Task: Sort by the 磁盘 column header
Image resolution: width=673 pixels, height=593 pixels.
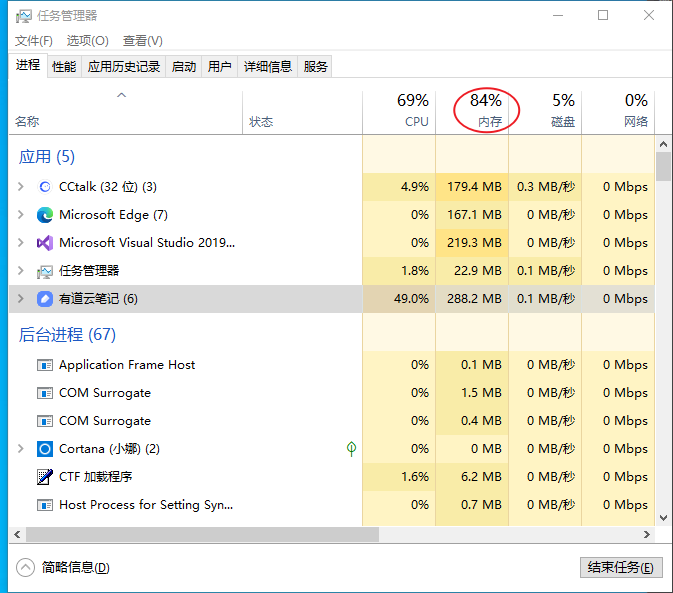Action: pos(545,113)
